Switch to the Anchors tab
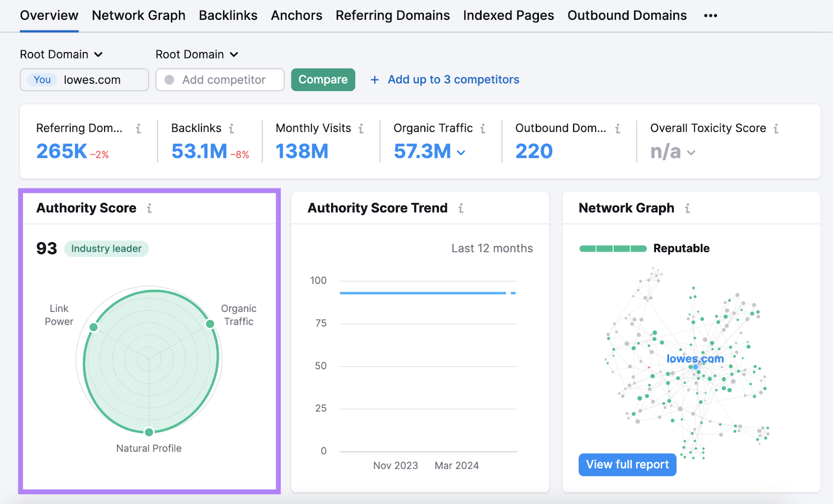The image size is (833, 504). [x=296, y=16]
